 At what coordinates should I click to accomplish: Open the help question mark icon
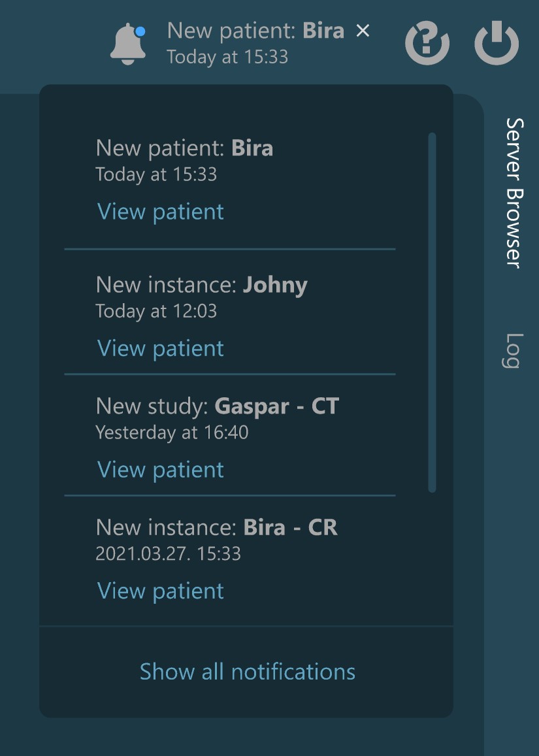(427, 44)
